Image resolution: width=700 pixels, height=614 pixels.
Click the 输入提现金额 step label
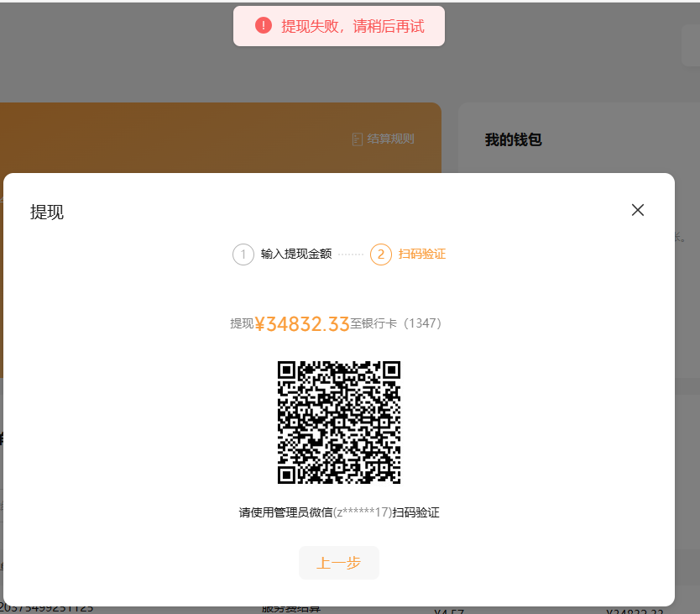pos(296,254)
